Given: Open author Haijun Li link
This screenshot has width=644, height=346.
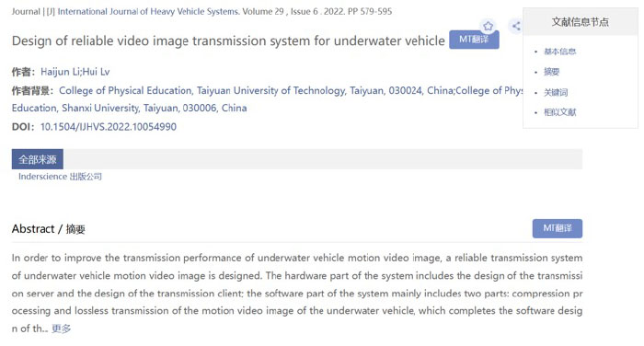Looking at the screenshot, I should [60, 72].
